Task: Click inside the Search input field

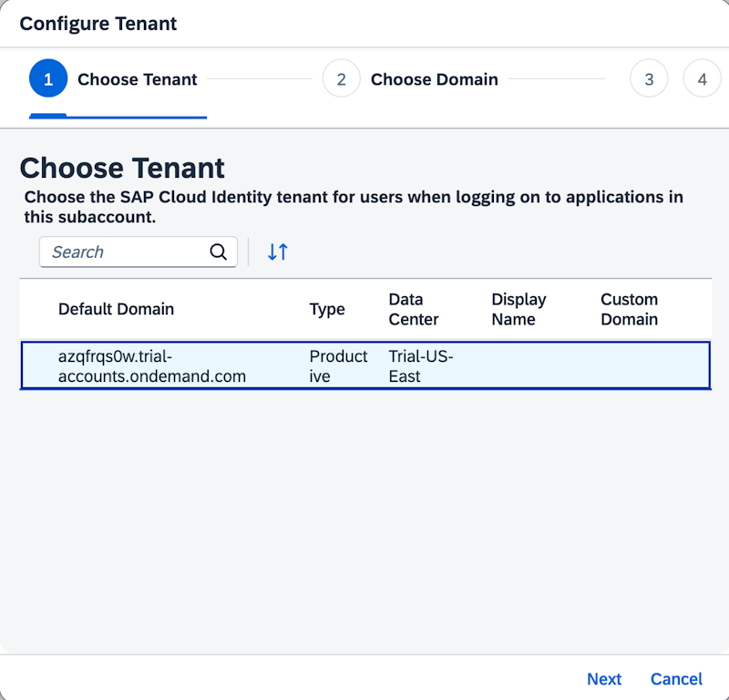Action: coord(123,252)
